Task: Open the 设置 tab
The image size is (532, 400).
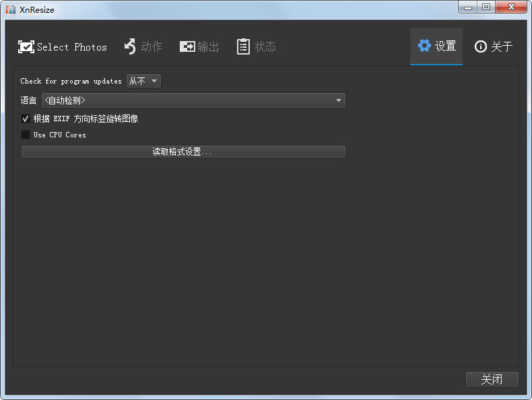Action: [436, 46]
